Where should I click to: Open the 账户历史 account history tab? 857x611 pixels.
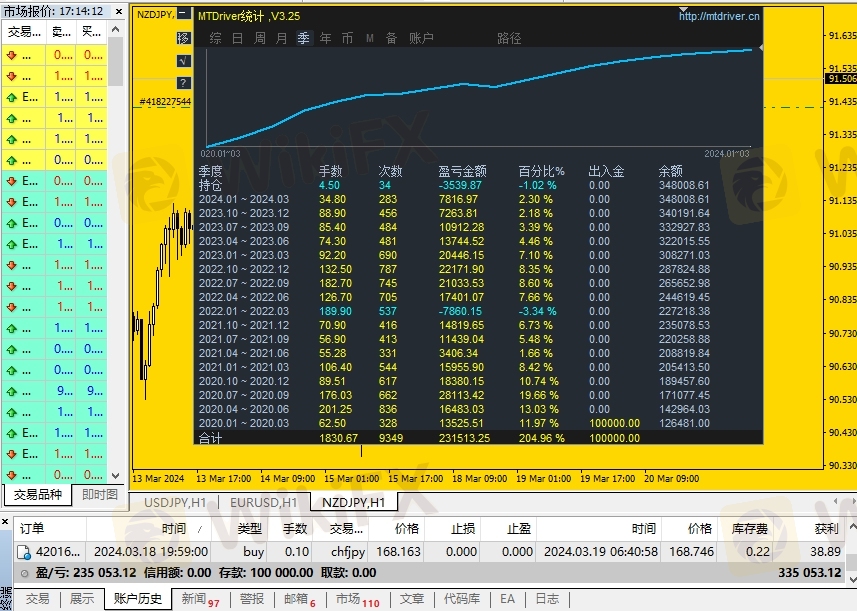click(138, 599)
